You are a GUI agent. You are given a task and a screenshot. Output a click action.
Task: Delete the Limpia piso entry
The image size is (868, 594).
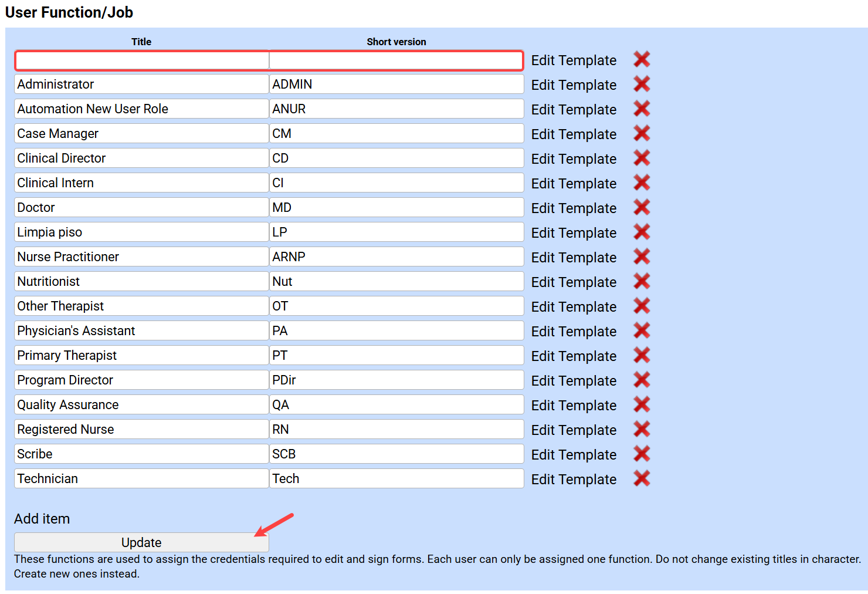(642, 232)
